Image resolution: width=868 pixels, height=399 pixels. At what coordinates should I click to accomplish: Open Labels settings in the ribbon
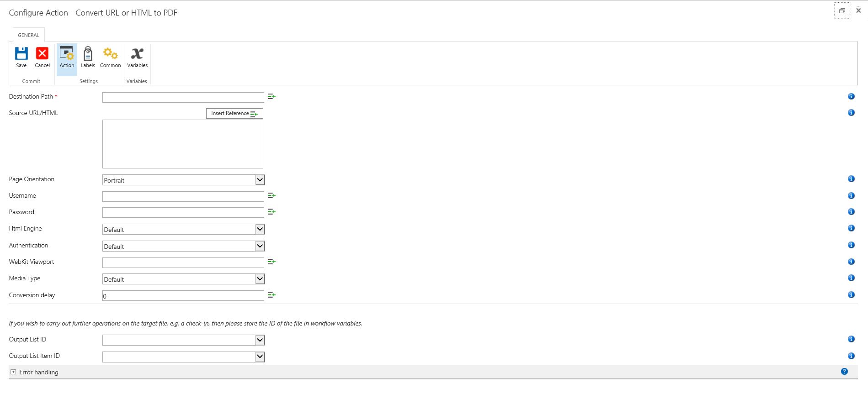(88, 54)
